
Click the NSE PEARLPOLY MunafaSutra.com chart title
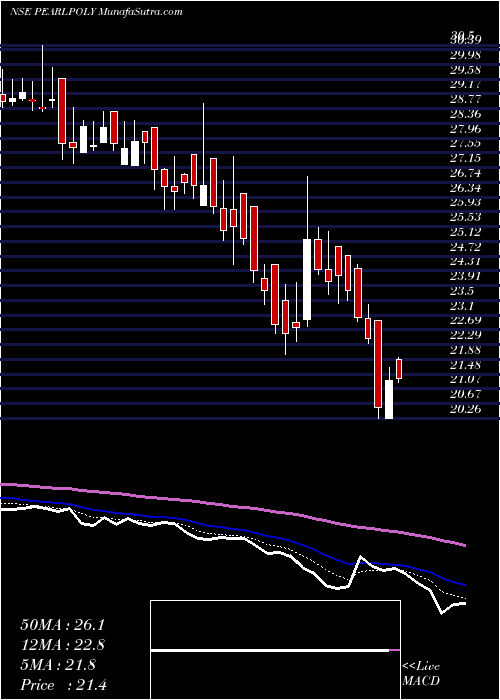96,12
